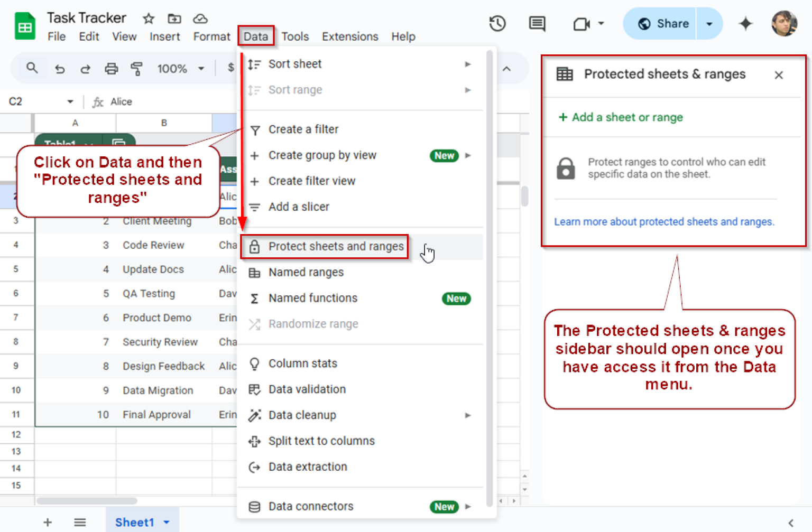Screen dimensions: 812x532
Task: Click Add a sheet or range
Action: click(620, 117)
